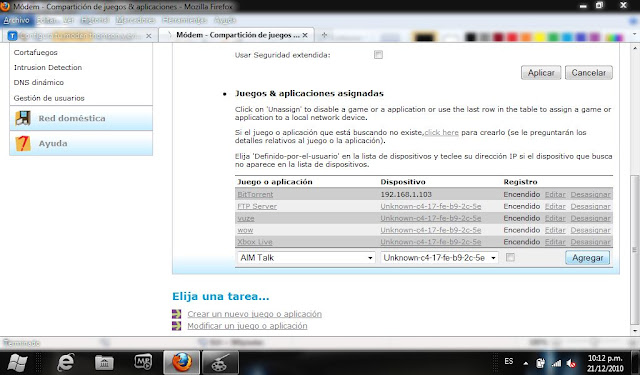Click the Aplicar button
The height and width of the screenshot is (375, 640).
point(541,73)
